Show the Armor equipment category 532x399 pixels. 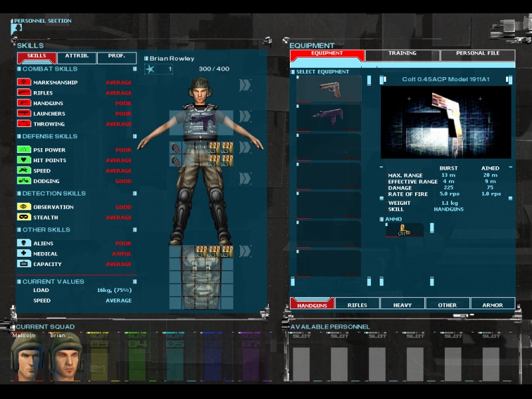pyautogui.click(x=493, y=305)
